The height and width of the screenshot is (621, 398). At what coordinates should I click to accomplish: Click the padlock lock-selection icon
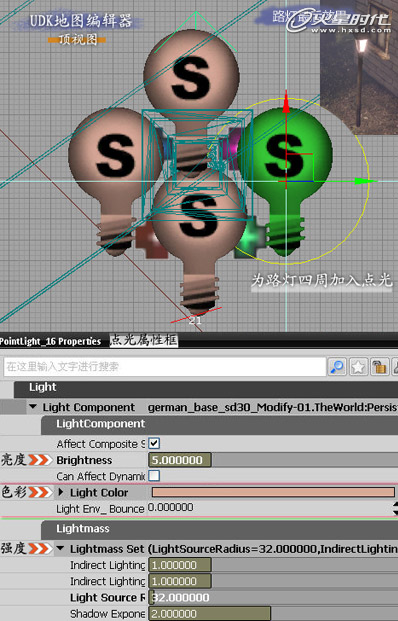379,367
